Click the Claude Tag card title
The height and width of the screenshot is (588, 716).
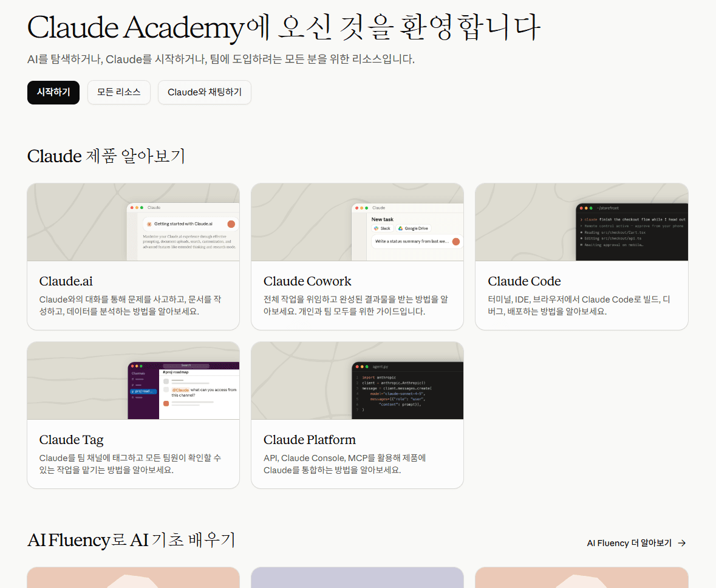click(72, 440)
